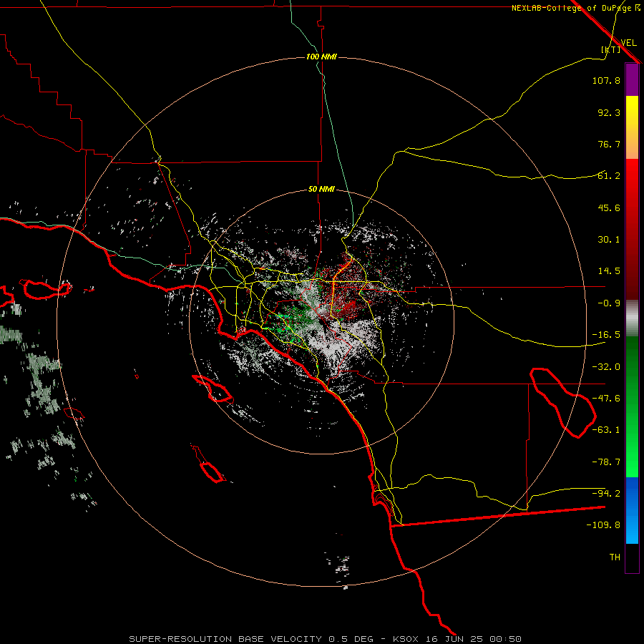Image resolution: width=644 pixels, height=644 pixels.
Task: Select the 14.5 scale value
Action: coord(609,271)
